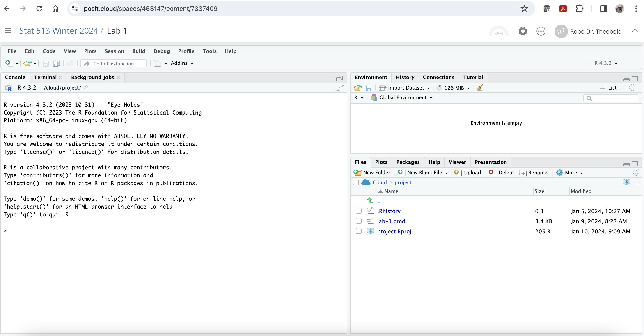Select the checkbox next to lab-1.qmd
The height and width of the screenshot is (336, 644).
click(x=358, y=221)
